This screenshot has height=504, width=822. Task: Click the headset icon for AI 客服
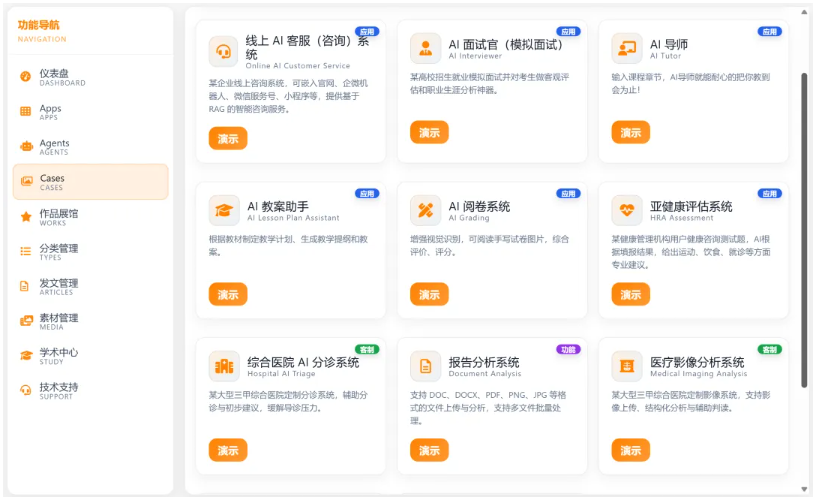click(224, 52)
